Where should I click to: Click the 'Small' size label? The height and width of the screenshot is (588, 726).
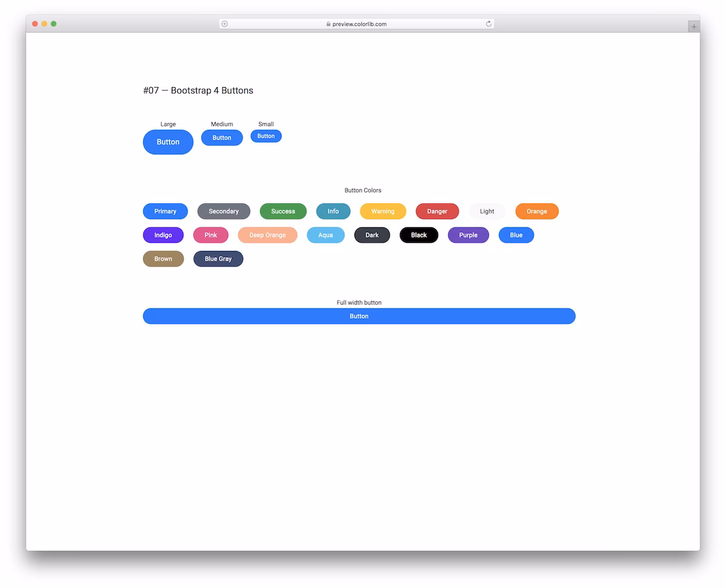pos(266,124)
